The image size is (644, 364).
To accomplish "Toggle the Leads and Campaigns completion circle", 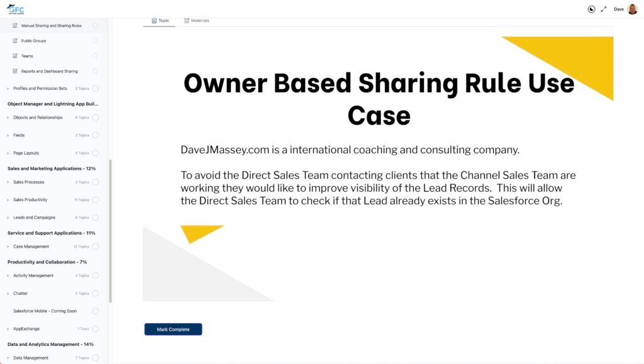I will pyautogui.click(x=96, y=218).
